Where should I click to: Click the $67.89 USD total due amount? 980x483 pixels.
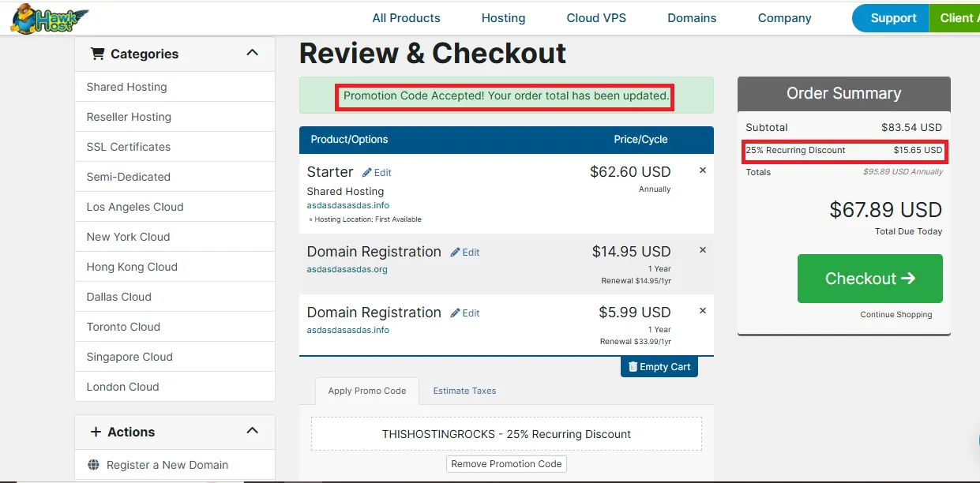pos(885,210)
